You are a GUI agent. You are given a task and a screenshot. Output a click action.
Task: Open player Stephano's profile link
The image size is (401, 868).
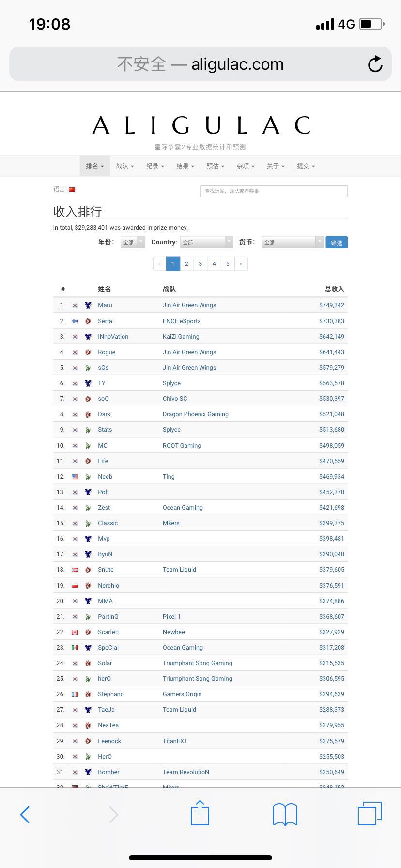click(x=111, y=694)
